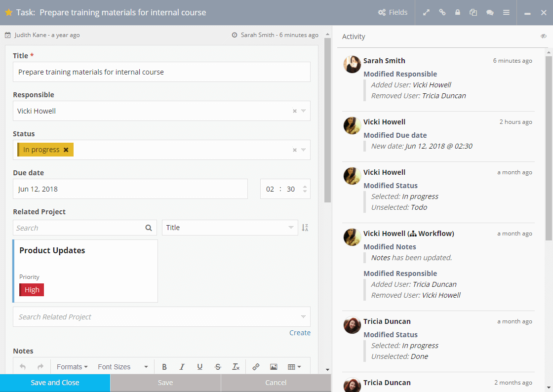
Task: Expand the Formats dropdown in Notes
Action: click(72, 367)
